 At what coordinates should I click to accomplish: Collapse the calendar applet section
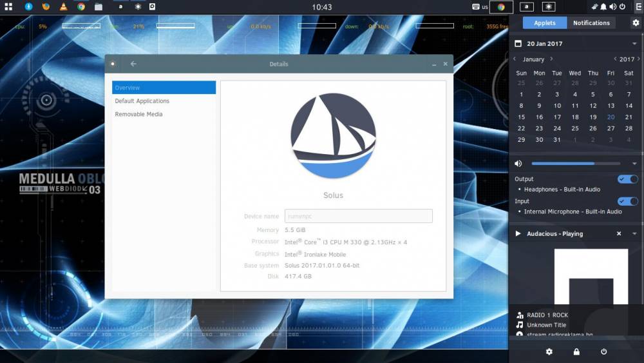click(x=634, y=44)
